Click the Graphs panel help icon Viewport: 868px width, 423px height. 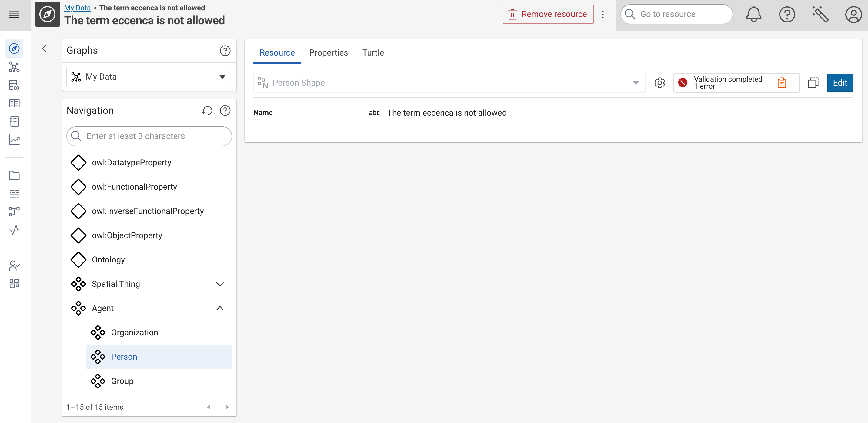pos(225,50)
